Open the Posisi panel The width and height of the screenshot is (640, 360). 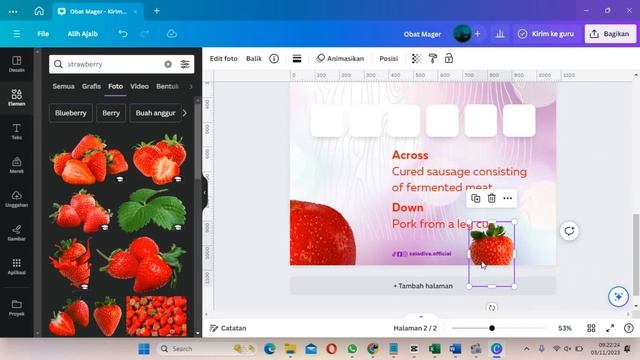389,59
